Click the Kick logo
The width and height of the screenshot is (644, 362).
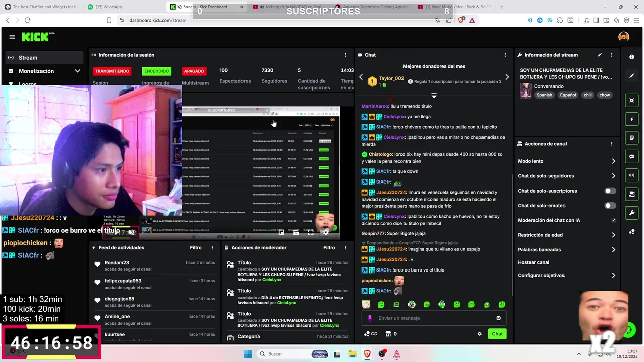38,37
